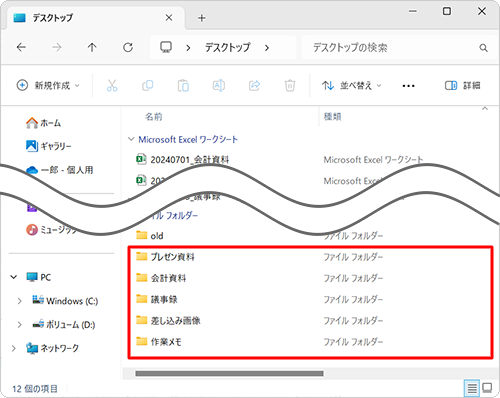Click the horizontal scrollbar thumb
500x398 pixels.
[x=229, y=373]
